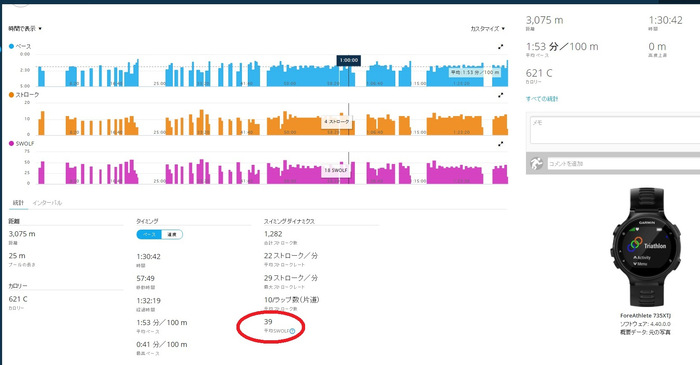This screenshot has height=365, width=700.
Task: Click the 0 m elevation value
Action: [657, 46]
